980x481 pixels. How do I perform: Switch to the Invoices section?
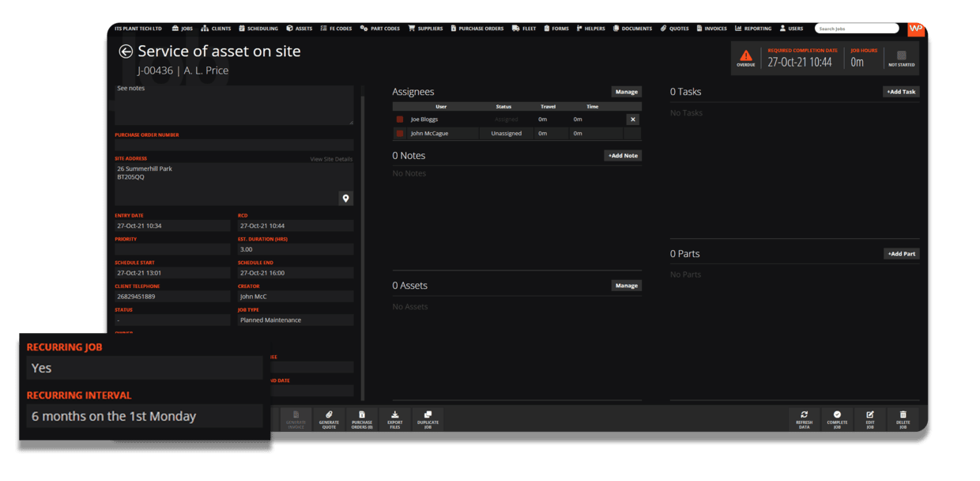(710, 28)
